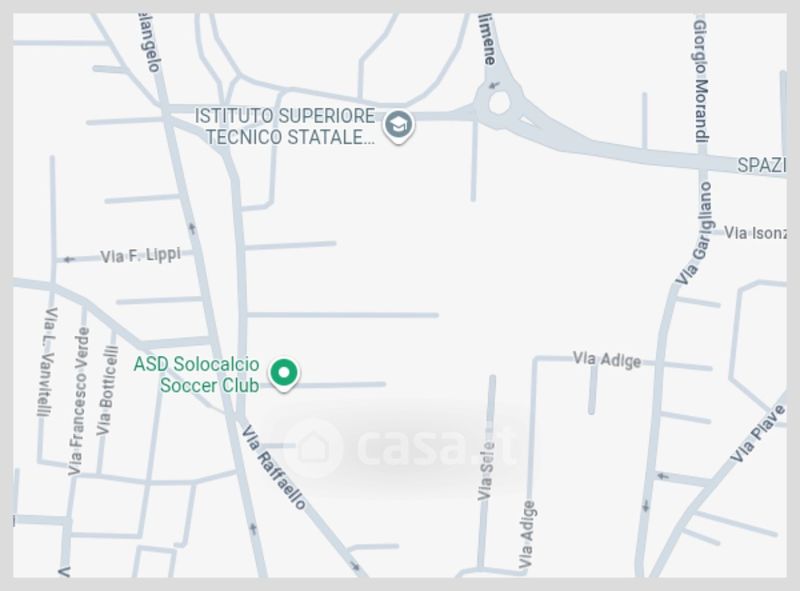Click the Via Botticelli street label

pos(107,391)
